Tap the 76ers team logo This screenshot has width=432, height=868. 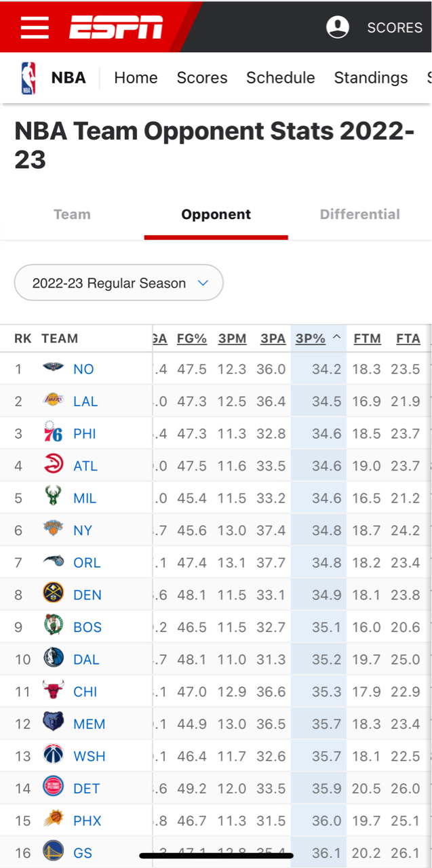[53, 433]
